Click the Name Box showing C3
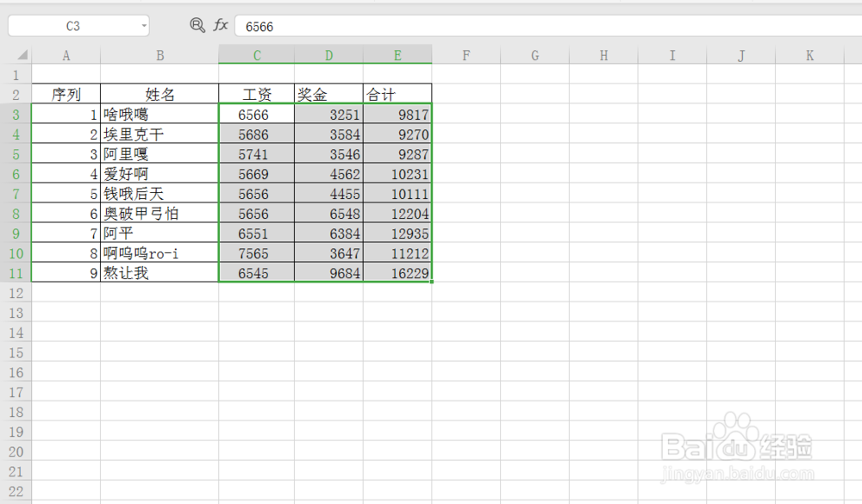This screenshot has width=862, height=504. coord(72,26)
